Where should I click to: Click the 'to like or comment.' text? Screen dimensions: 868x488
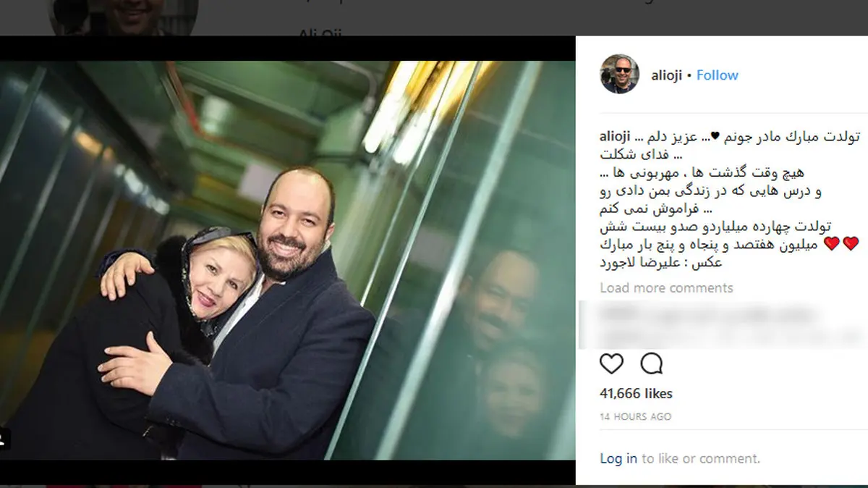pos(701,458)
